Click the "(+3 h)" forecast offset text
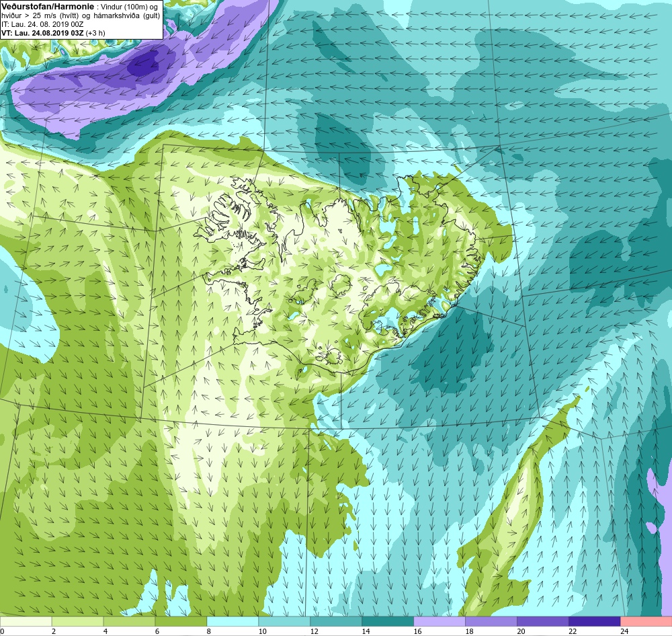The image size is (672, 636). coord(95,33)
